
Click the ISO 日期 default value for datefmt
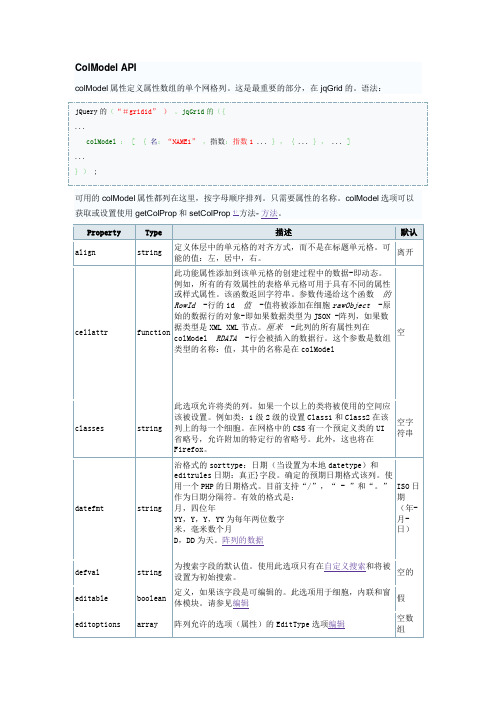[x=408, y=507]
